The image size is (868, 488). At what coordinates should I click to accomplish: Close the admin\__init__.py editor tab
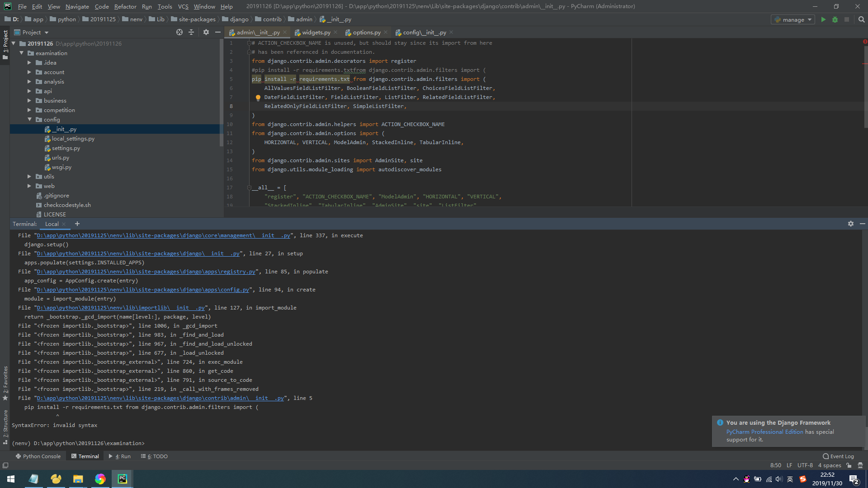point(285,32)
